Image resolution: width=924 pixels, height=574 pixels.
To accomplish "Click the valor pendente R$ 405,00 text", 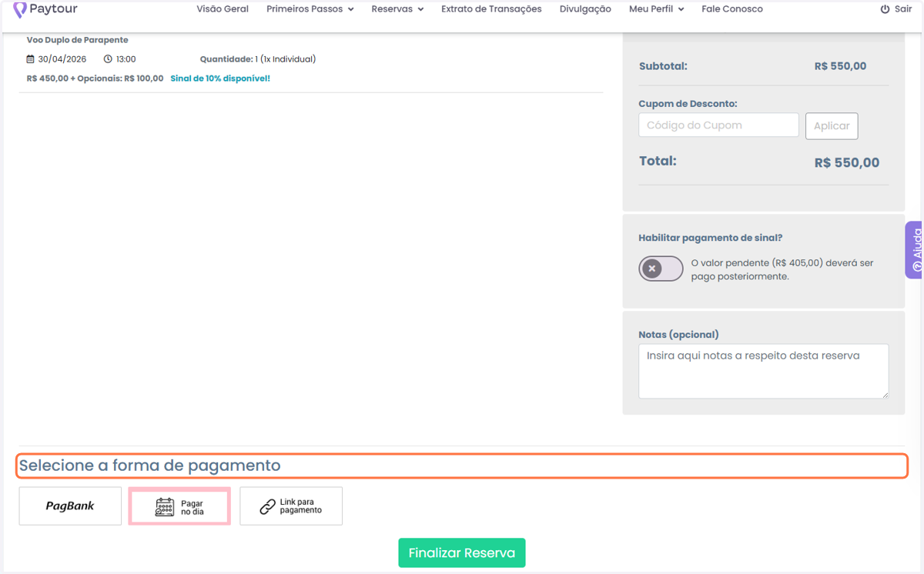I will (x=782, y=269).
